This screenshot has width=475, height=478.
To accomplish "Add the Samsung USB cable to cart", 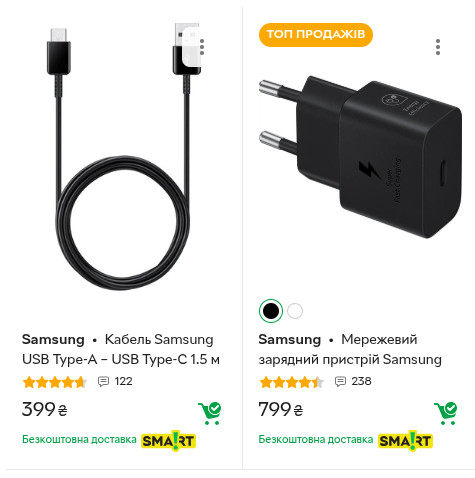I will 210,413.
